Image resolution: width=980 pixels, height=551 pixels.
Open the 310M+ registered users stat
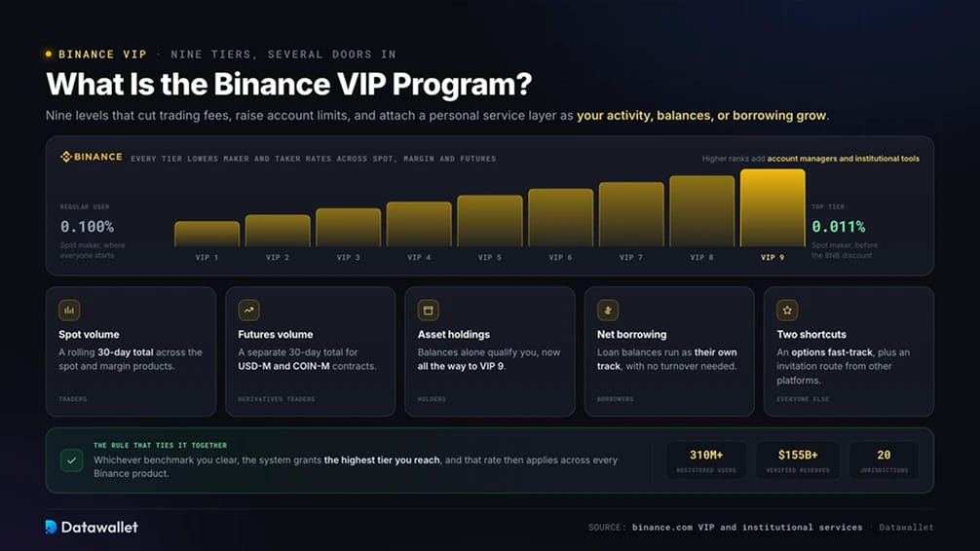[706, 460]
